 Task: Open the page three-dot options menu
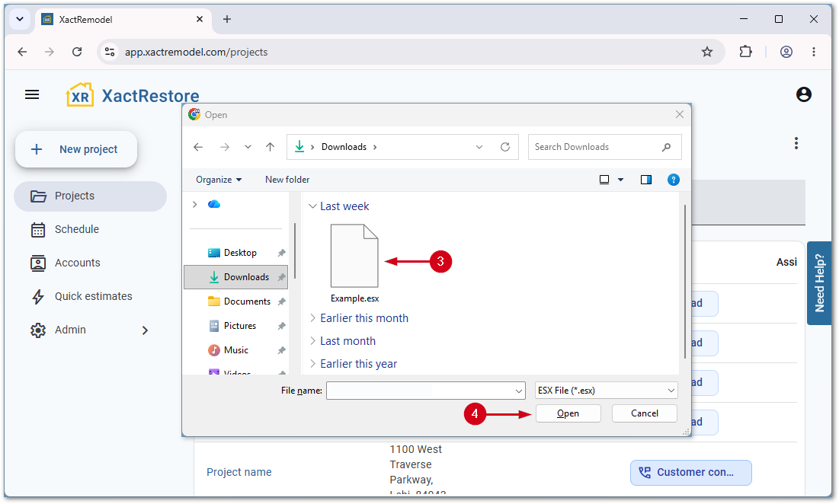point(796,143)
